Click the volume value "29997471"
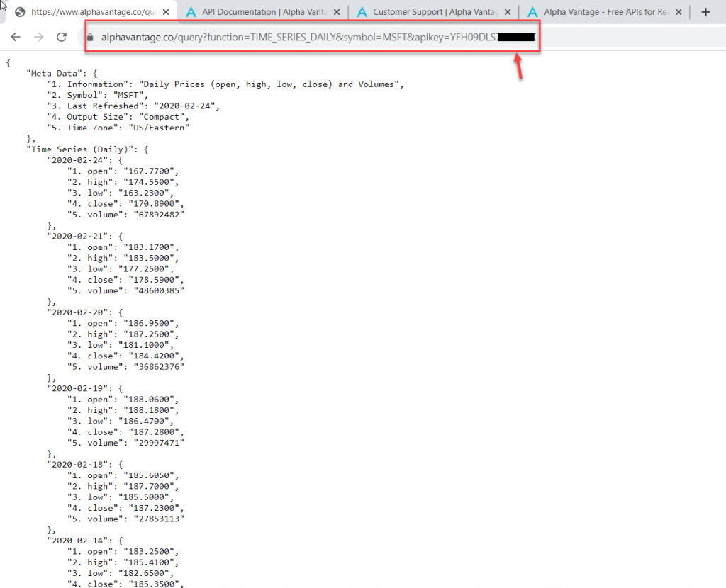Viewport: 726px width, 588px height. point(159,443)
